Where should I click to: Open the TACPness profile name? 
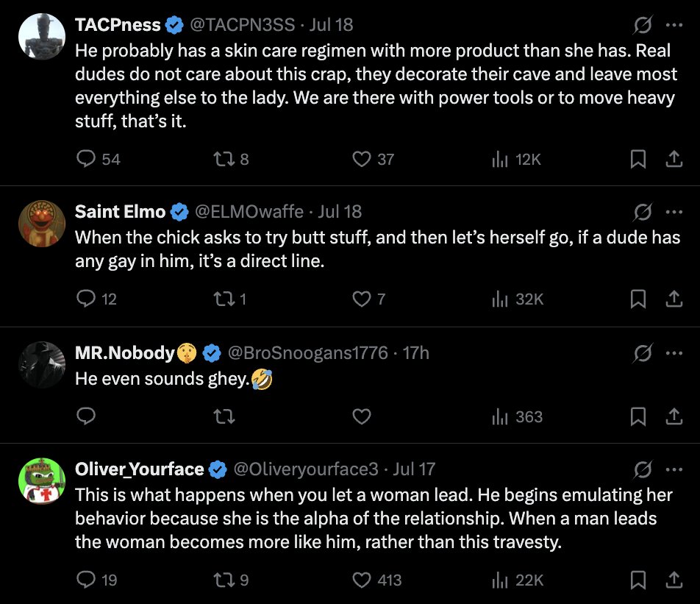click(118, 25)
